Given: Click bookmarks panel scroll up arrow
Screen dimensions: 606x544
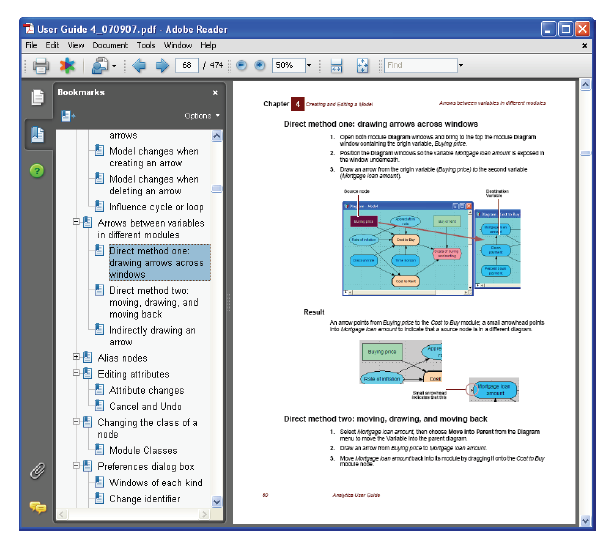Looking at the screenshot, I should (217, 136).
